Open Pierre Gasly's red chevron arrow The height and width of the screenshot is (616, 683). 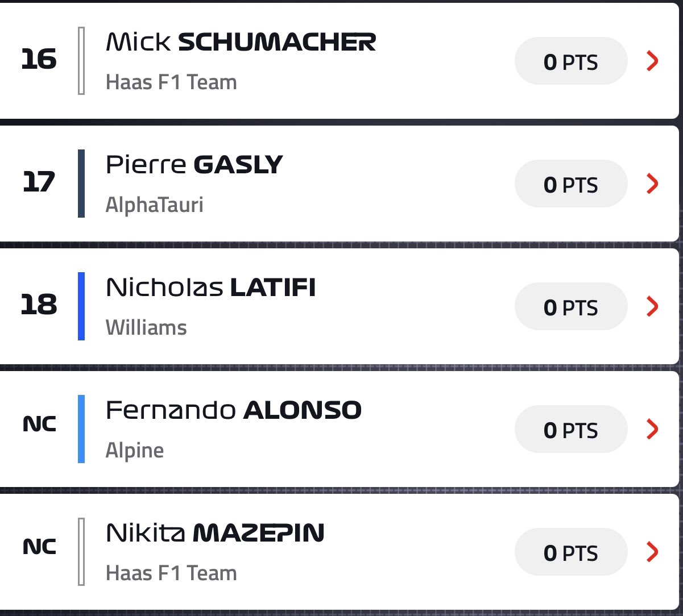tap(653, 184)
